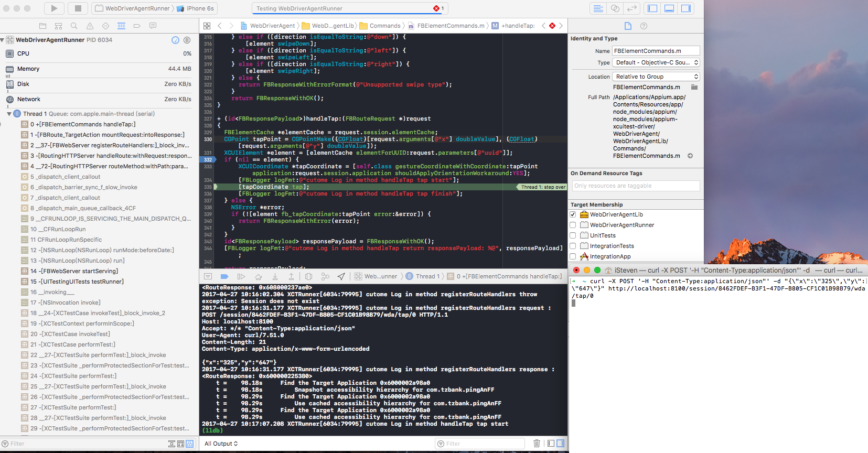Image resolution: width=868 pixels, height=453 pixels.
Task: Open the Test navigator diamond icon
Action: [105, 26]
